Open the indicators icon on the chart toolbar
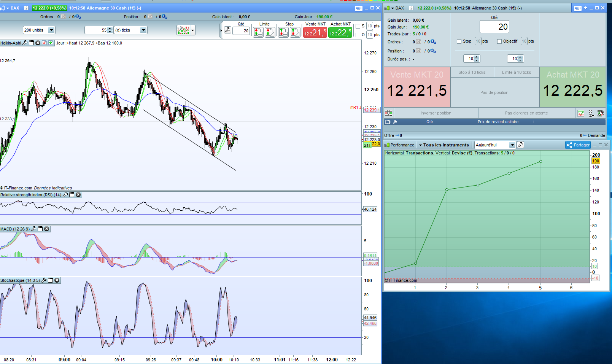 tap(183, 30)
